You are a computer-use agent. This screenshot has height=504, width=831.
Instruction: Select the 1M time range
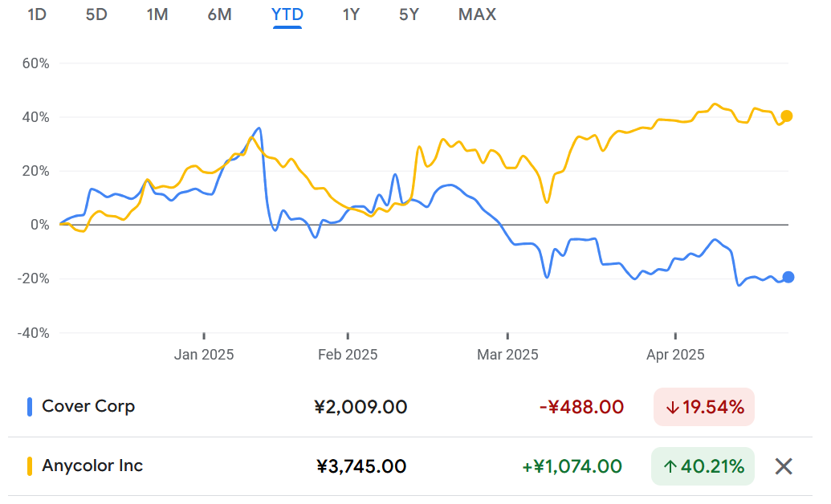tap(157, 14)
